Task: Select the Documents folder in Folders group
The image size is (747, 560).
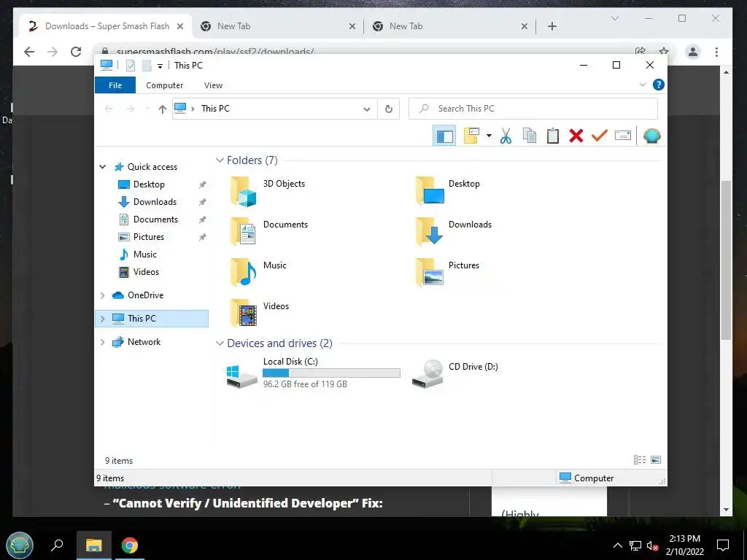Action: (x=268, y=231)
